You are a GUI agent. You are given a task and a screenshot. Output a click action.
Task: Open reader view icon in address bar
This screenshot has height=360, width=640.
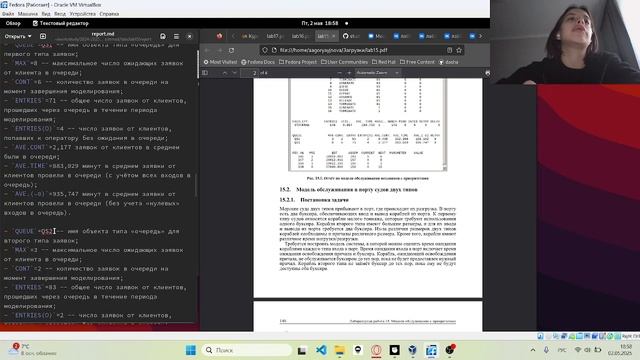click(x=449, y=50)
